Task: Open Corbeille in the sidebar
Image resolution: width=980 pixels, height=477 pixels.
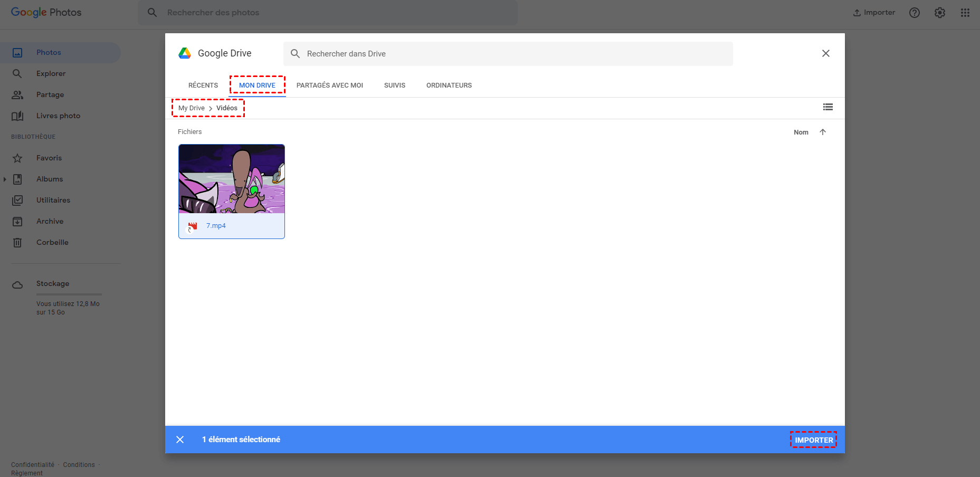Action: pos(52,243)
